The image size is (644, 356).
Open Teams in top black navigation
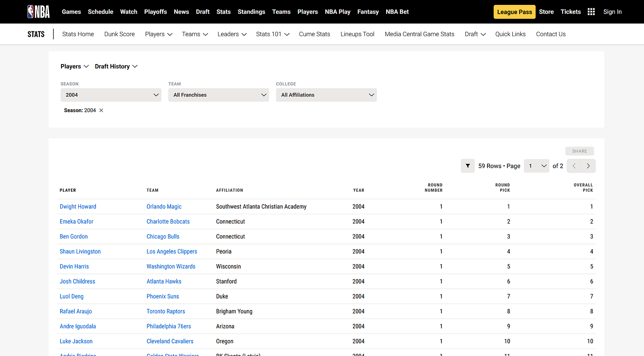click(281, 12)
